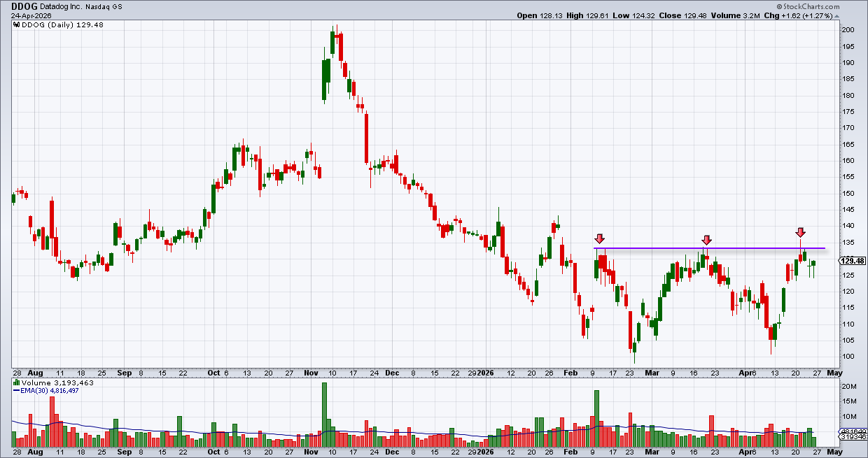Image resolution: width=868 pixels, height=458 pixels.
Task: Click the 150 price axis label
Action: [x=848, y=194]
